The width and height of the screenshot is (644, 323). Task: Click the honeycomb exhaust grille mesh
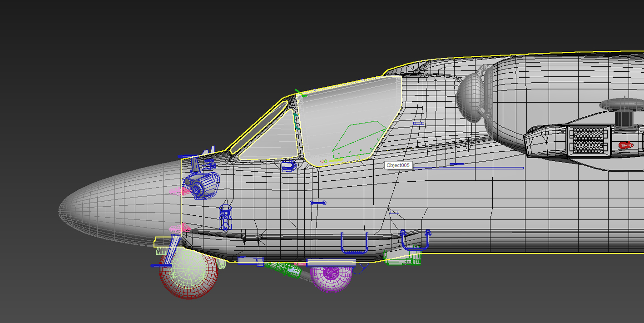pos(588,140)
